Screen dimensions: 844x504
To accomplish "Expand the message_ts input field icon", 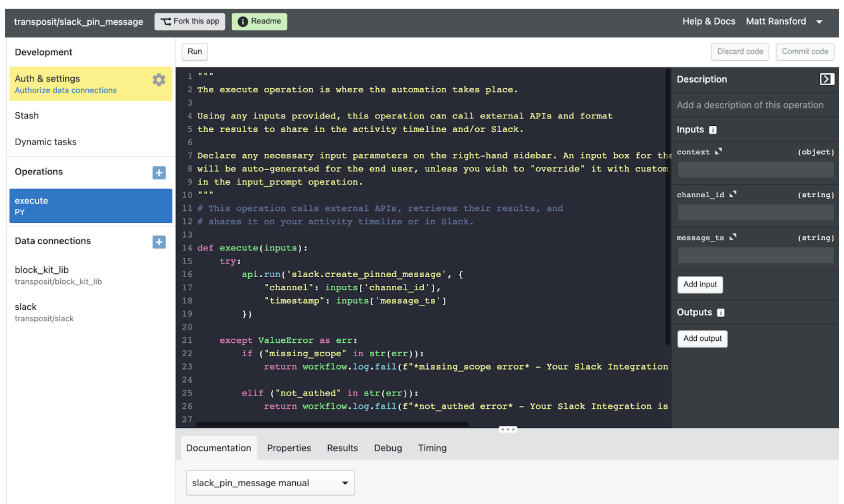I will click(x=733, y=237).
